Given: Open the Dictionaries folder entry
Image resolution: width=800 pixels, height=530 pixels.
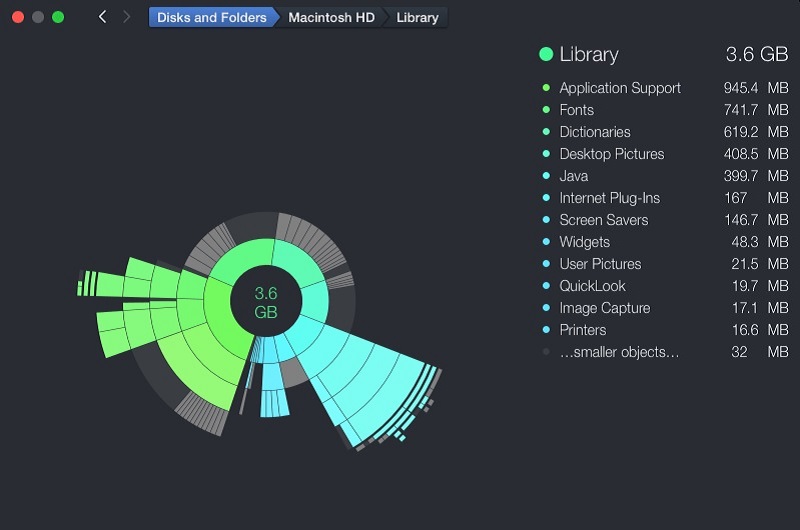Looking at the screenshot, I should (595, 132).
